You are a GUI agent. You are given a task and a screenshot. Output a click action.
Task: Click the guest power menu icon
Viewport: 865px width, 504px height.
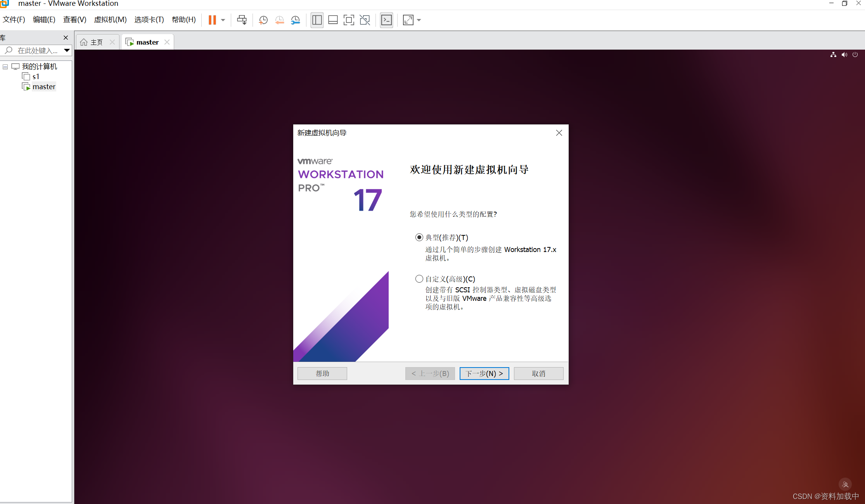[855, 55]
